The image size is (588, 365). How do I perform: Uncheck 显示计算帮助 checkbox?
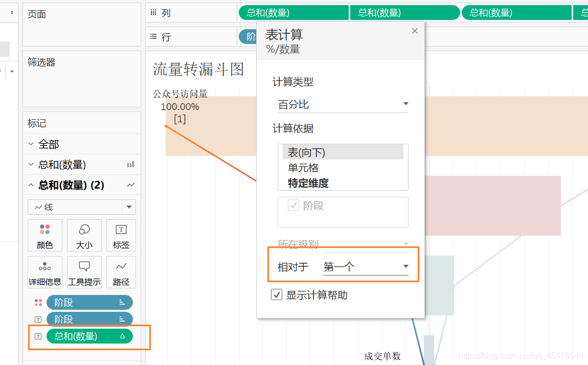tap(277, 294)
